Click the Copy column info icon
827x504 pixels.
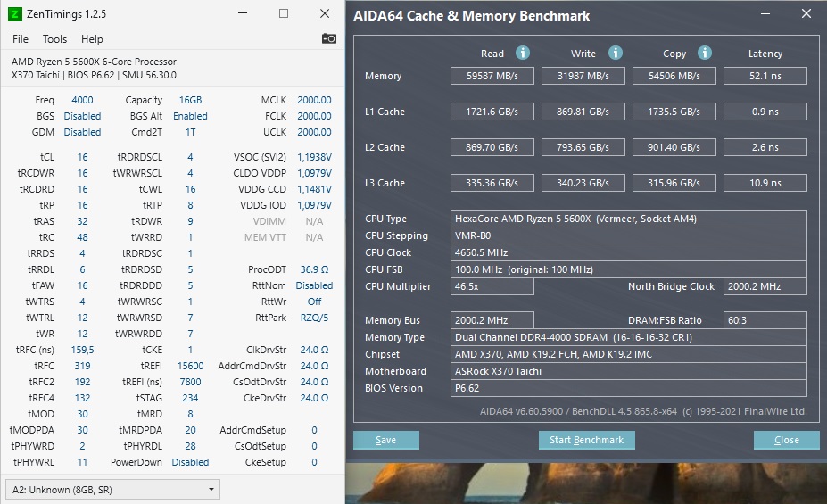[704, 53]
